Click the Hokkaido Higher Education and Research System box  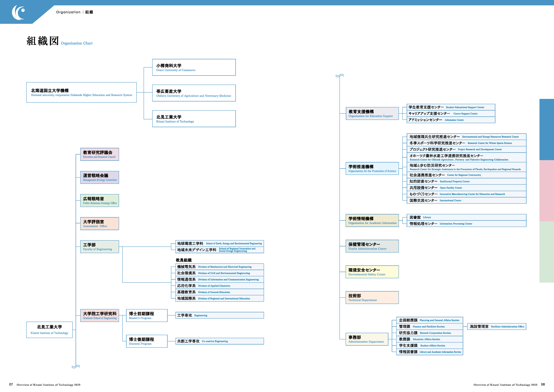pos(81,92)
